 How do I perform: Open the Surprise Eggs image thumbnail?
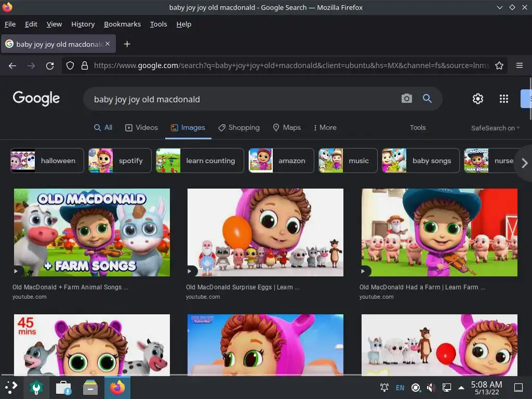pyautogui.click(x=265, y=232)
